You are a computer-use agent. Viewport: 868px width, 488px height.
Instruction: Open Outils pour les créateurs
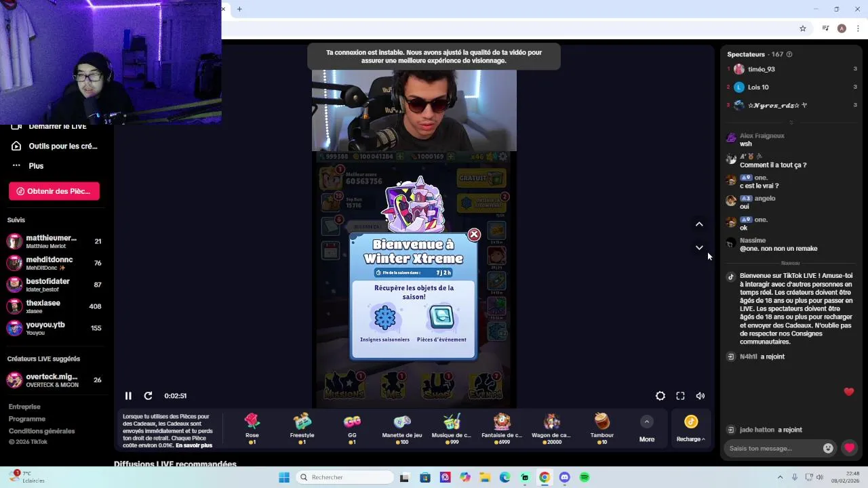coord(54,146)
